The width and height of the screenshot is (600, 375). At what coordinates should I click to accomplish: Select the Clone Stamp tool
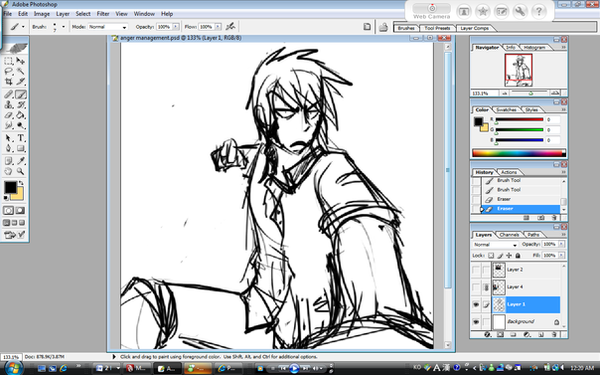8,104
